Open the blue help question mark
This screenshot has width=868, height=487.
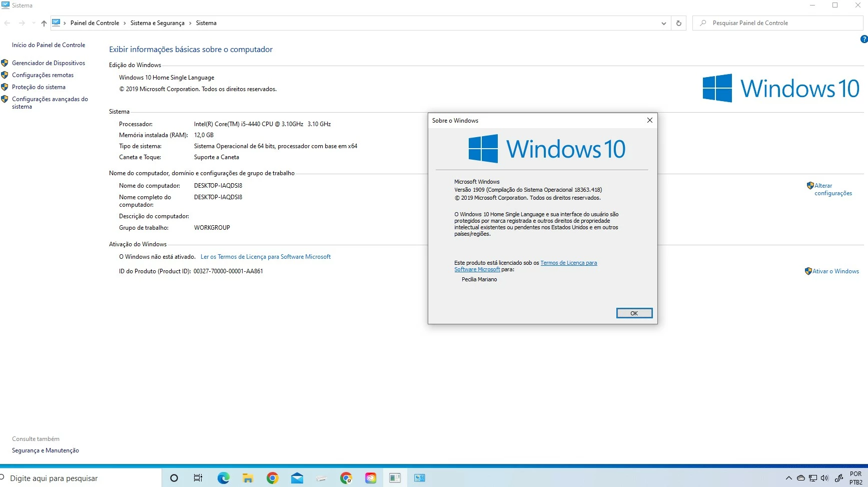click(864, 39)
